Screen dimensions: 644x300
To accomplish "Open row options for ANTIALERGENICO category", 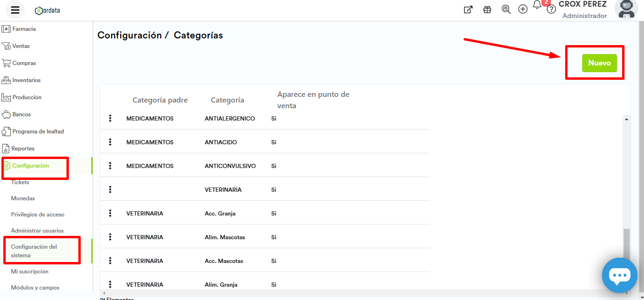I will pyautogui.click(x=110, y=119).
